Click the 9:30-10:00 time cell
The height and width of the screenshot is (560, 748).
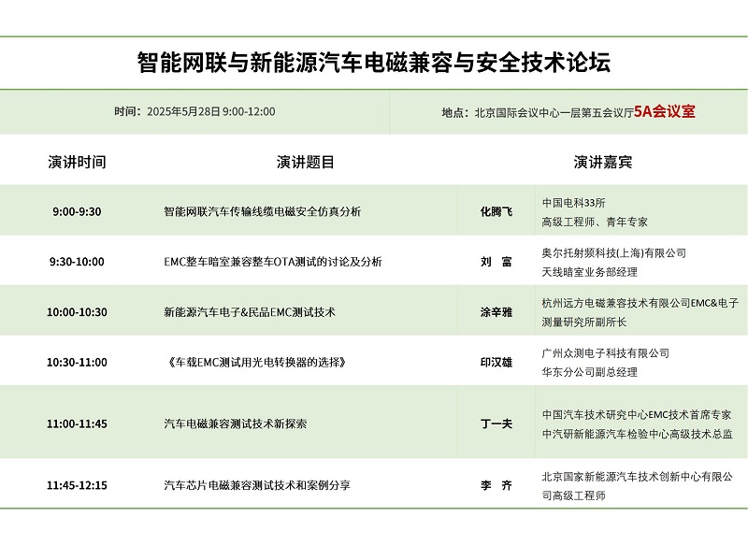coord(77,262)
